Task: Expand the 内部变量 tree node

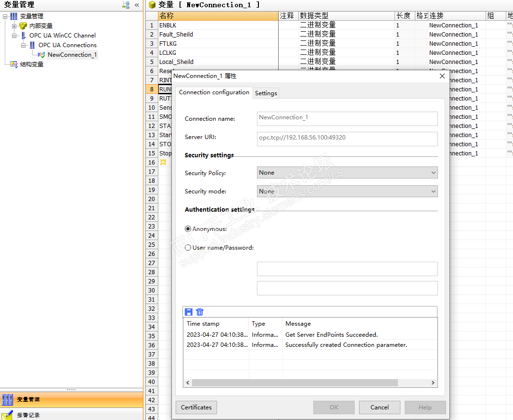Action: [x=14, y=26]
